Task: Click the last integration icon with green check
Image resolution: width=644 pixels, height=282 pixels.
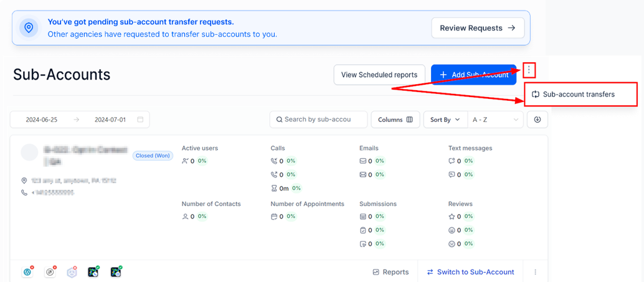Action: [116, 272]
